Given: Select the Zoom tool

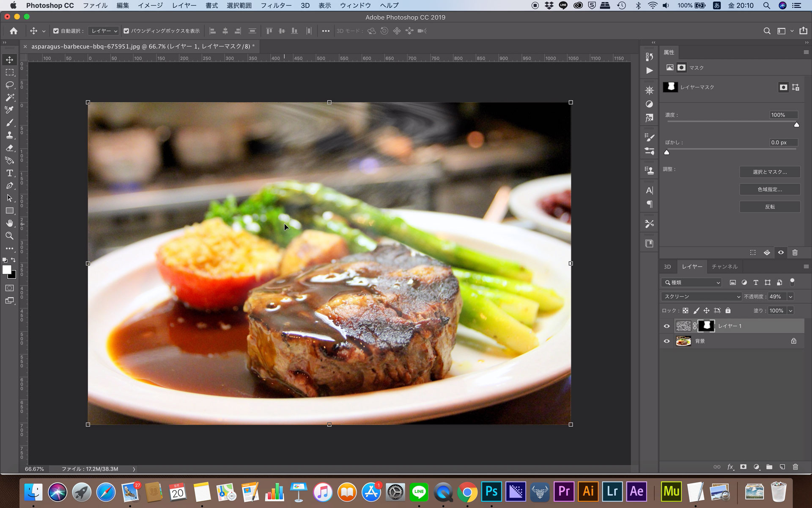Looking at the screenshot, I should point(9,236).
